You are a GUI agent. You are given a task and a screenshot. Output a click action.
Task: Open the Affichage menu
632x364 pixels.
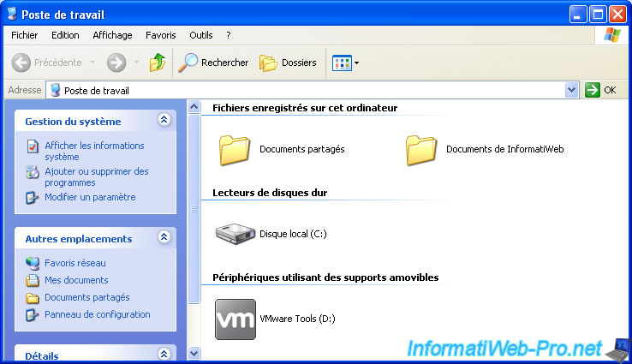pyautogui.click(x=112, y=35)
